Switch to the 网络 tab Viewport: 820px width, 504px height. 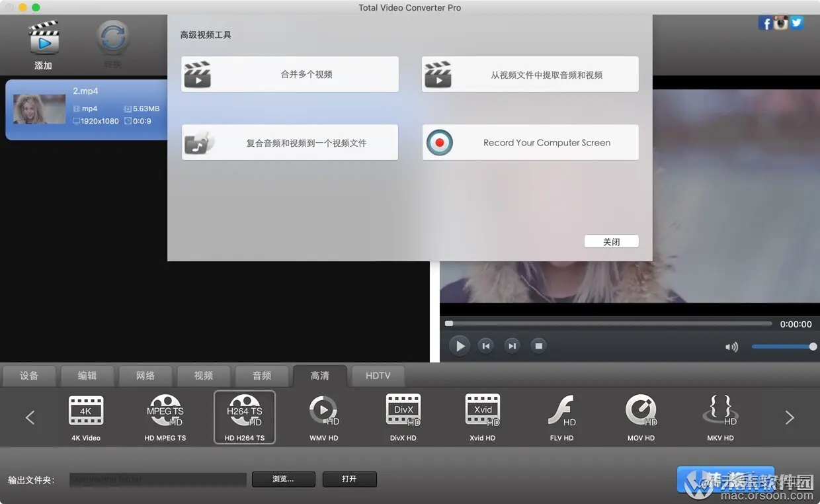pos(145,376)
